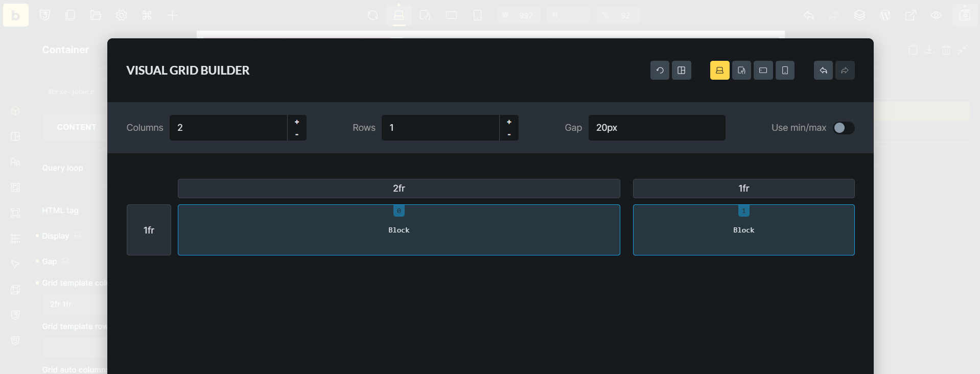Select the 2fr column header
This screenshot has height=374, width=980.
click(x=399, y=189)
